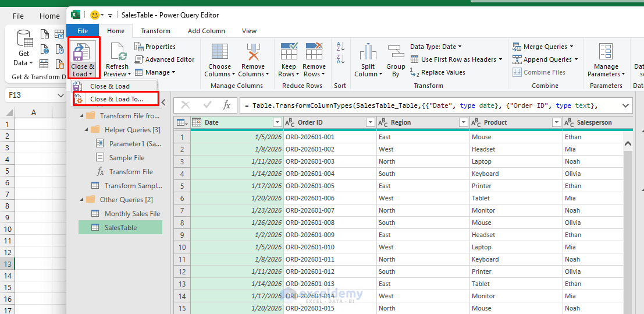Click the Refresh Preview icon

pos(117,52)
